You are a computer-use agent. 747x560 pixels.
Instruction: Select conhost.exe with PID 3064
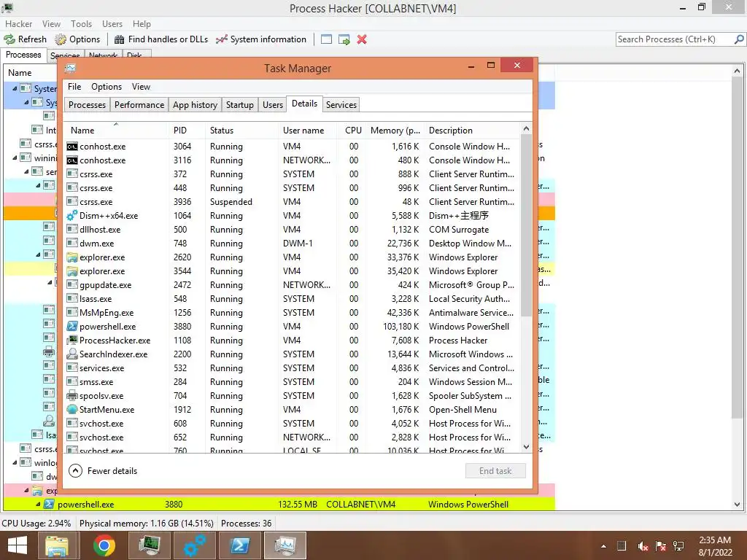(x=292, y=146)
